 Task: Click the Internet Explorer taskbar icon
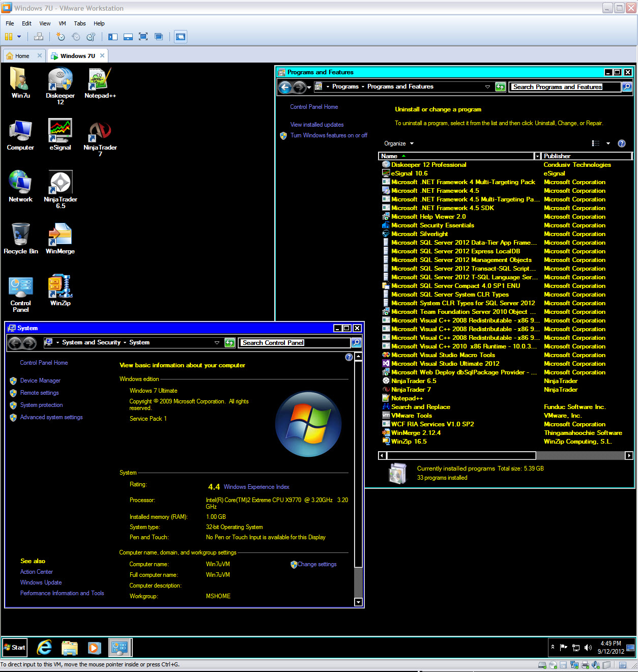(45, 648)
